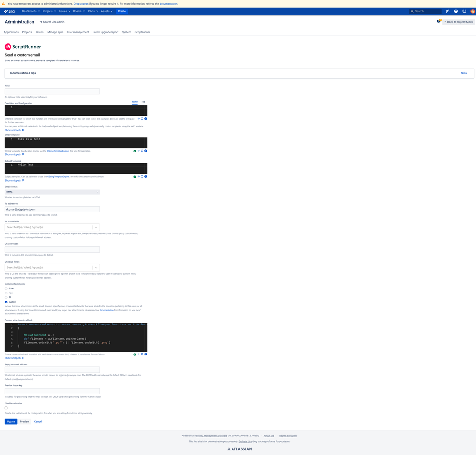Screen dimensions: 476x455
Task: Open help icon for Custom attachment callback
Action: [x=146, y=354]
